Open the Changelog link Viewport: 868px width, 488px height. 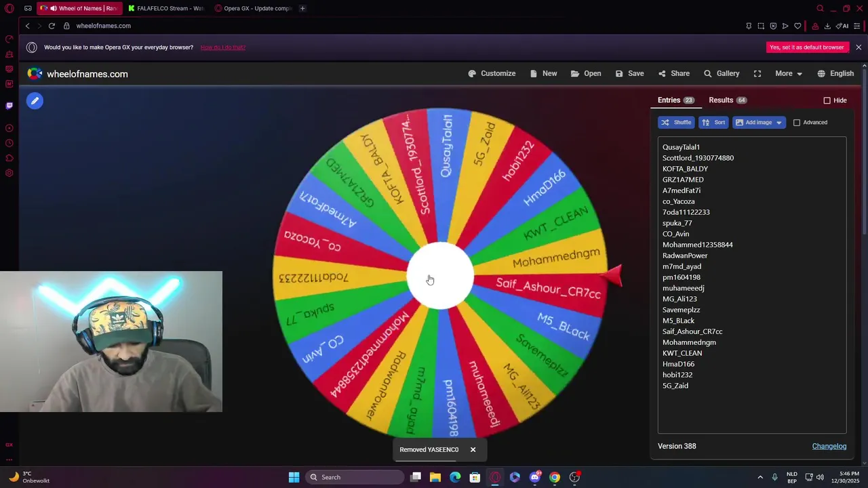829,446
